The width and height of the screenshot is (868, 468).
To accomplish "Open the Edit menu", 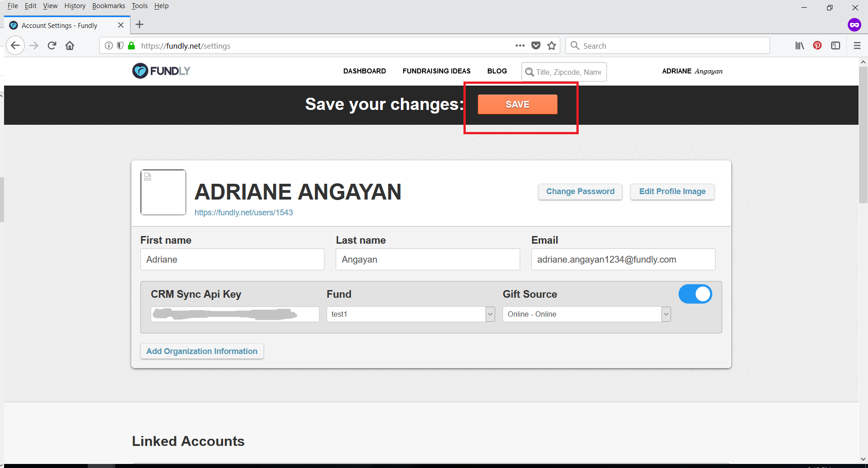I will pyautogui.click(x=31, y=6).
